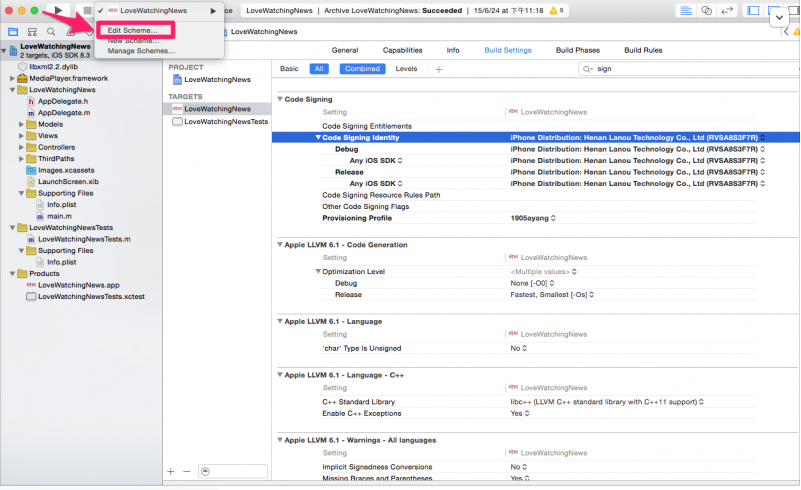This screenshot has width=801, height=490.
Task: Click the warnings indicator showing 9
Action: click(556, 10)
